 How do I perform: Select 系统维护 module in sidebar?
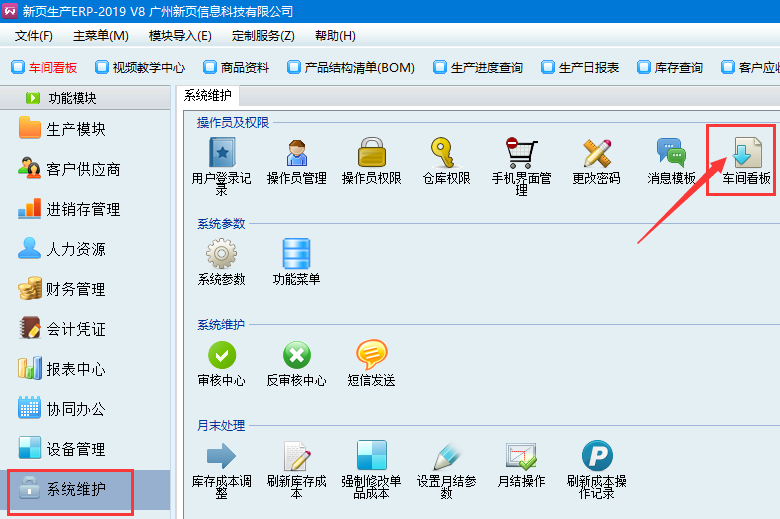point(85,490)
